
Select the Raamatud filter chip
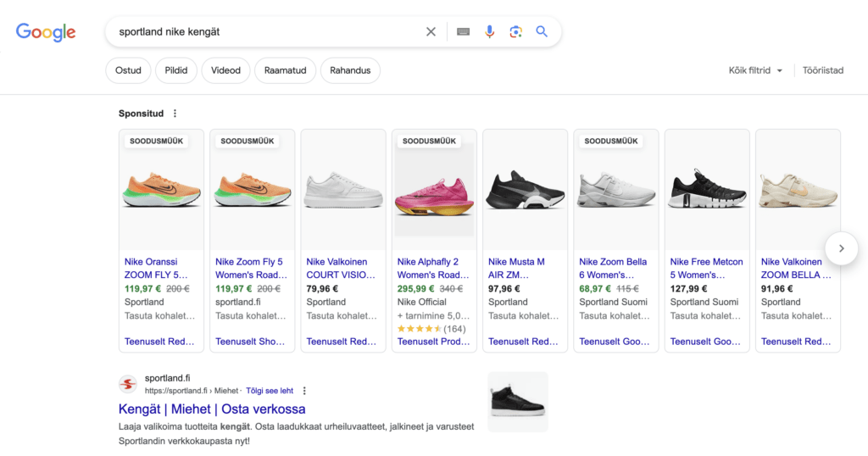(x=285, y=70)
